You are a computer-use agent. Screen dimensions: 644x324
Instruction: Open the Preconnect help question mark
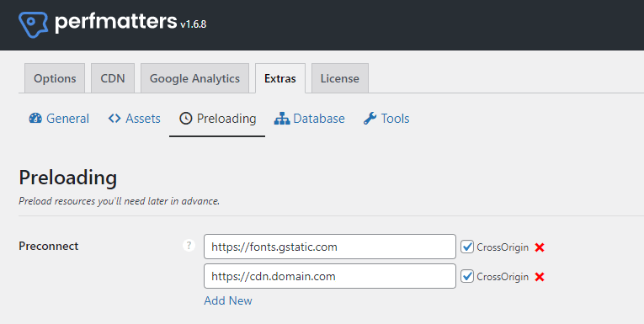point(189,246)
